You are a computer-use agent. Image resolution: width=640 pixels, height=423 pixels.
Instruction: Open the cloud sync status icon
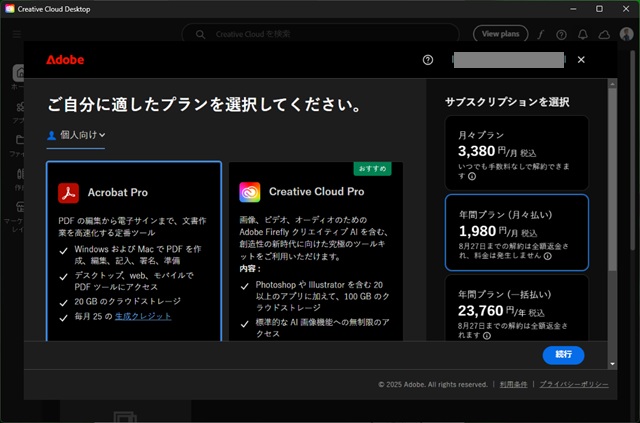click(604, 35)
